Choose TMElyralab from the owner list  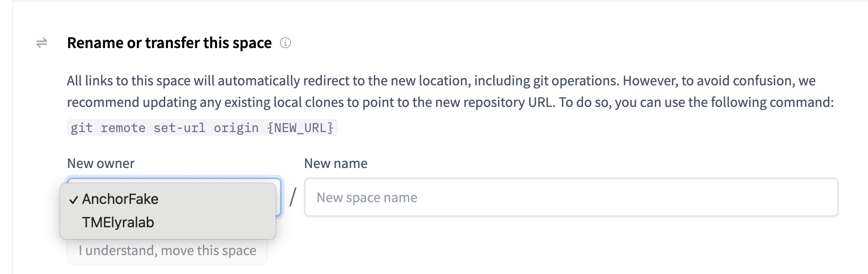pos(118,222)
